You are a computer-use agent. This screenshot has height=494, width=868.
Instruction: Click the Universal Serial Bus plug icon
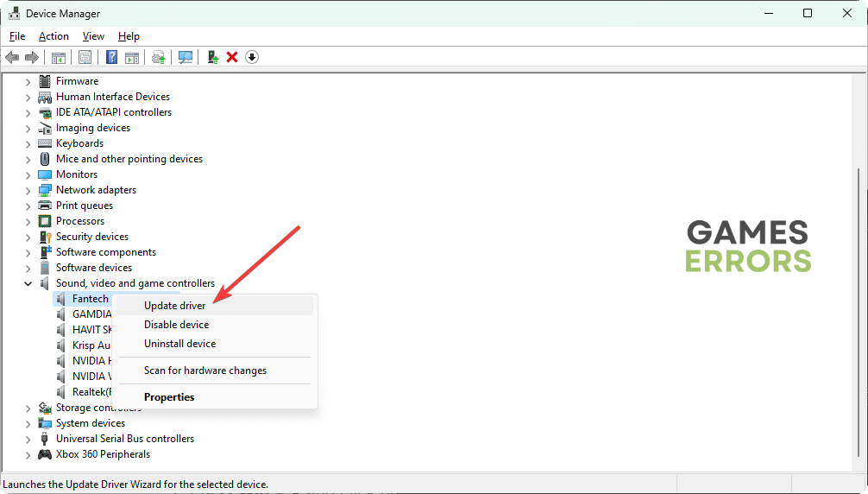pos(45,439)
